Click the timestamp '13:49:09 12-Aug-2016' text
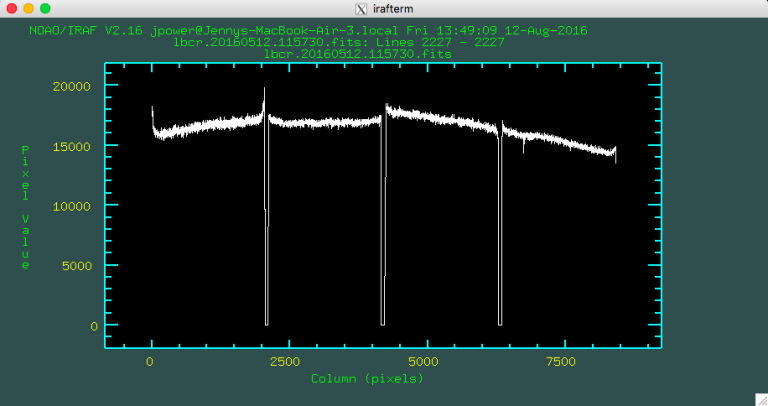Screen dimensions: 768x406 coord(512,31)
